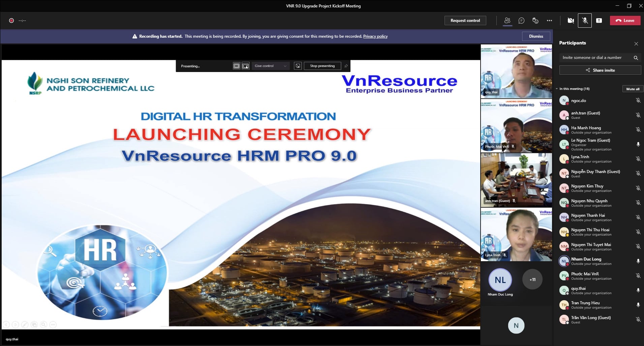Open the Give control dropdown
This screenshot has height=346, width=644.
point(271,66)
